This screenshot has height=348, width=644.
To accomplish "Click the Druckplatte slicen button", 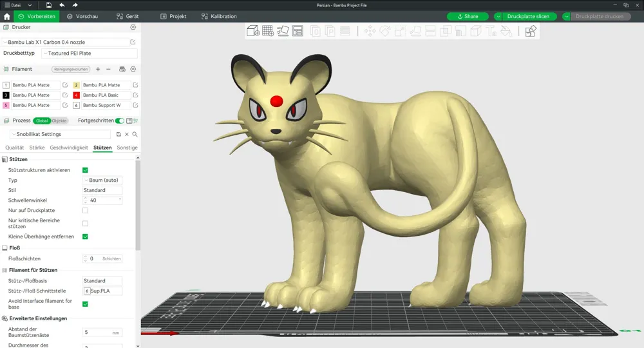I will pyautogui.click(x=528, y=17).
